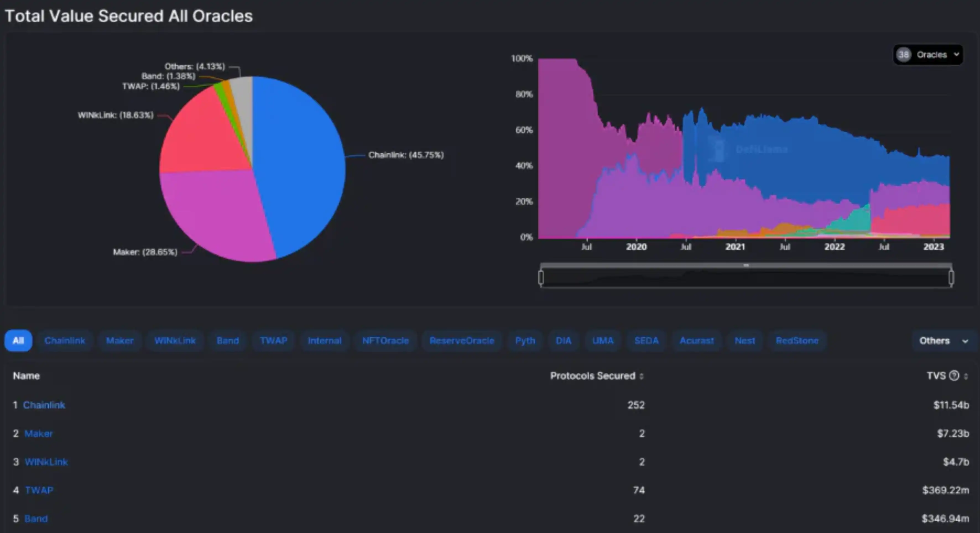
Task: Filter by UMA oracle
Action: (603, 341)
